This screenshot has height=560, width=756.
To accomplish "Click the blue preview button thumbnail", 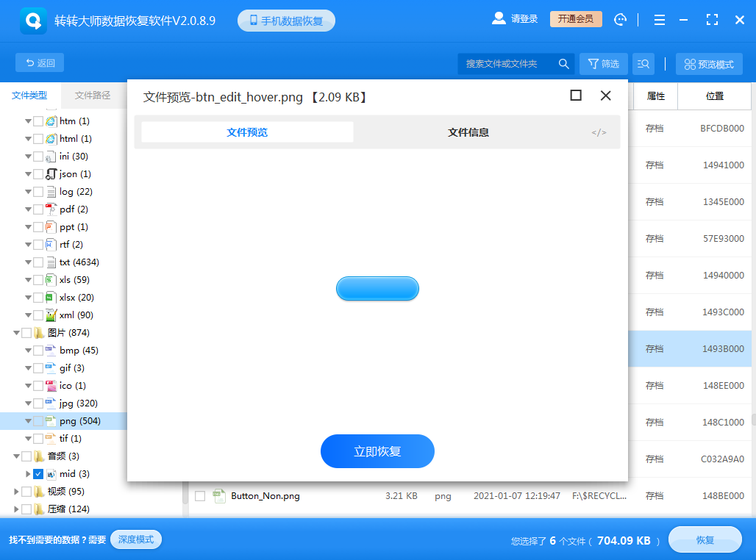I will [377, 289].
